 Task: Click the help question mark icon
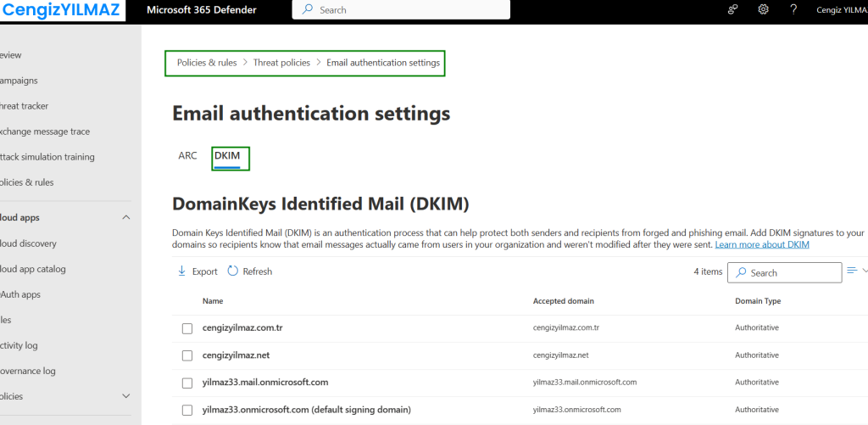pos(793,9)
